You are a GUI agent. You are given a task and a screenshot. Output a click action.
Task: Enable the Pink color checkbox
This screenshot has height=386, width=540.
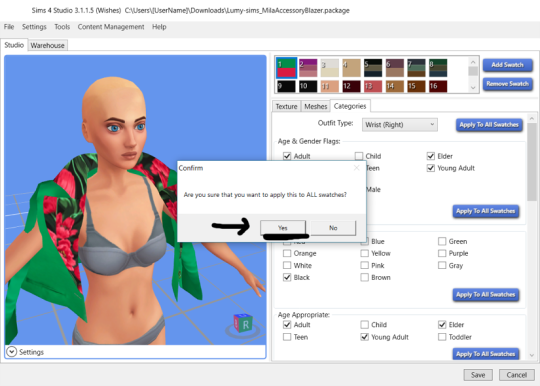pyautogui.click(x=364, y=265)
